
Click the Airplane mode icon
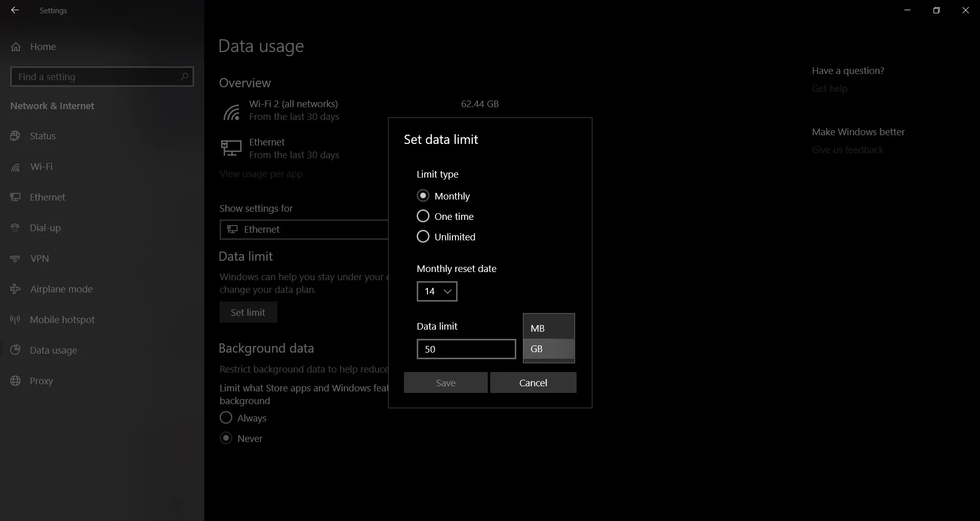click(15, 289)
